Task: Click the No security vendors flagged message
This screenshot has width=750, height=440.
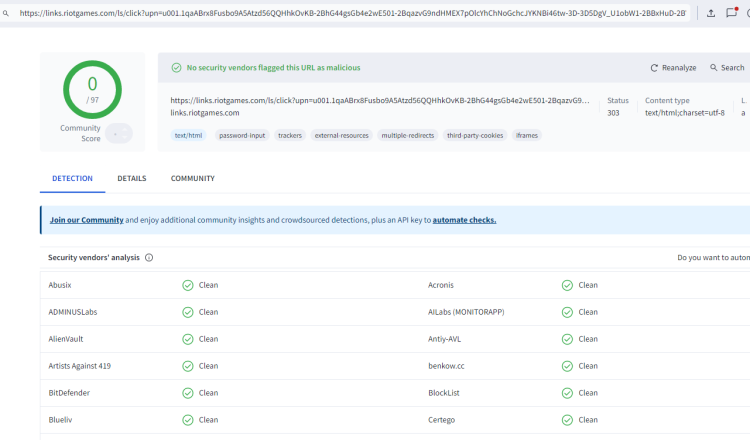Action: point(273,68)
